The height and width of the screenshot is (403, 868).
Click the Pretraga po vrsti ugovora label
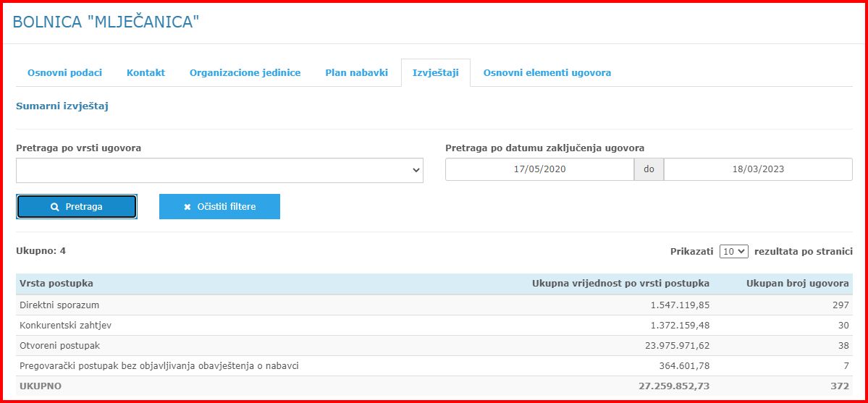(79, 148)
